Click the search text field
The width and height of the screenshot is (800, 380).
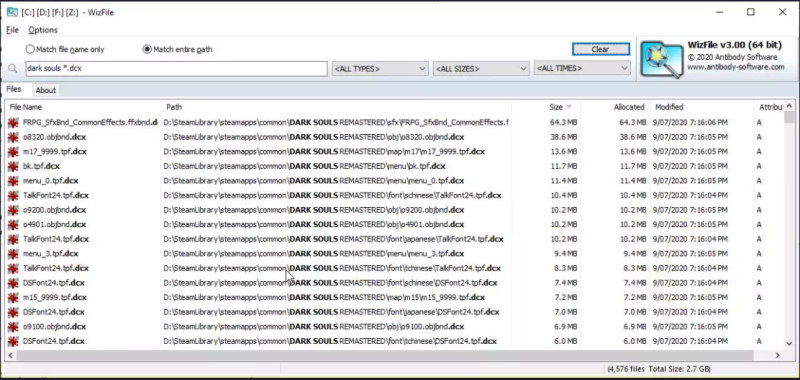pyautogui.click(x=176, y=68)
